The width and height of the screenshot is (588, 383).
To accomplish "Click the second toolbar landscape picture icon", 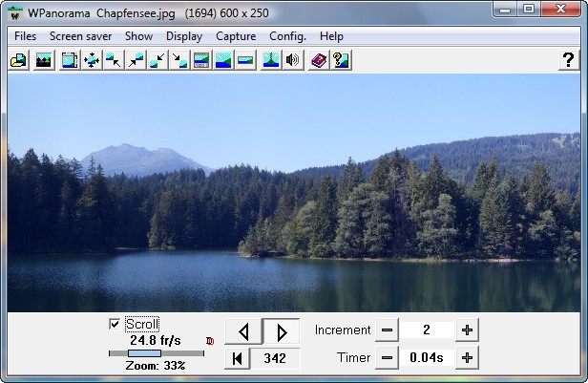I will point(43,60).
